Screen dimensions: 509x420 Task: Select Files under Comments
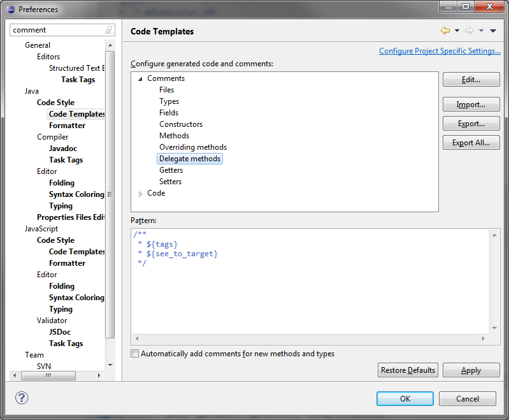pyautogui.click(x=166, y=90)
